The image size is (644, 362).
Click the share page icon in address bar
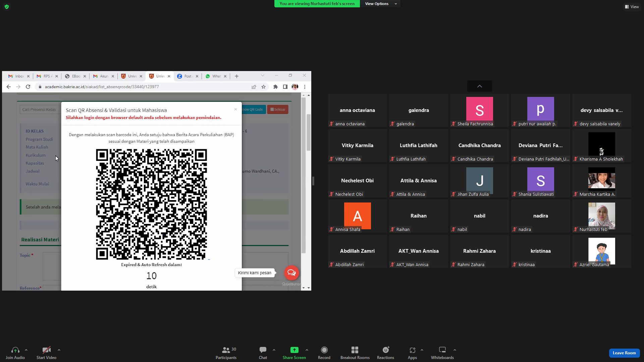(254, 87)
